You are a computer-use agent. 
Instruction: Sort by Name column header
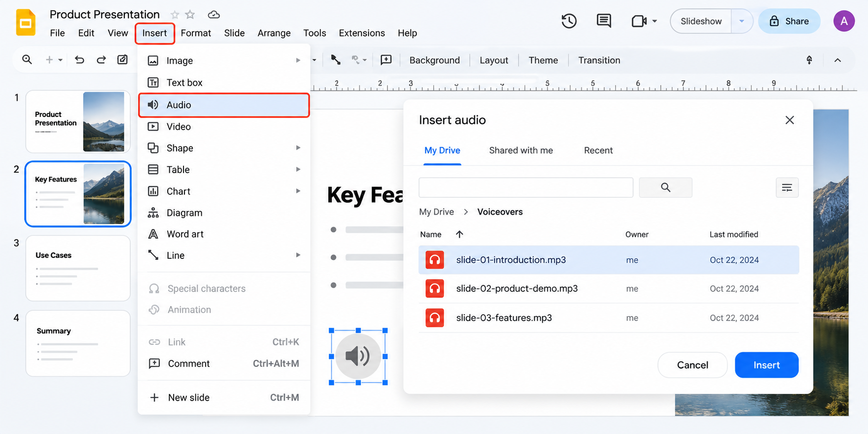coord(431,234)
